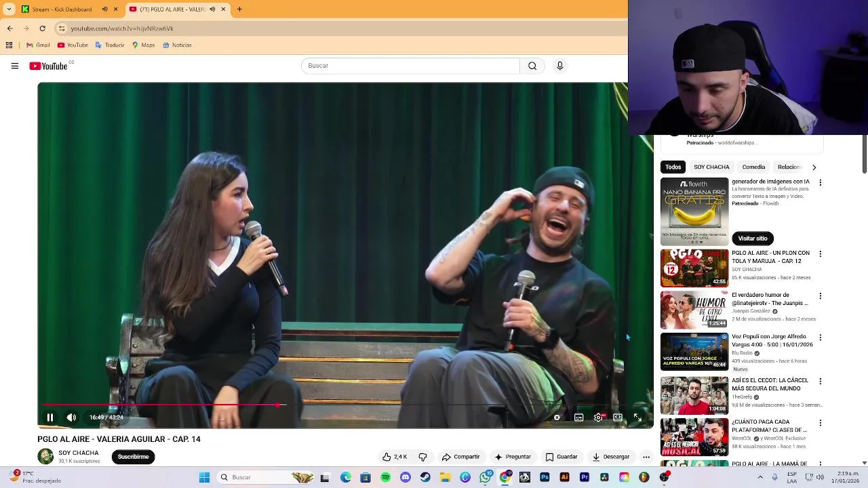868x488 pixels.
Task: Open Noticias bookmark
Action: [x=177, y=45]
